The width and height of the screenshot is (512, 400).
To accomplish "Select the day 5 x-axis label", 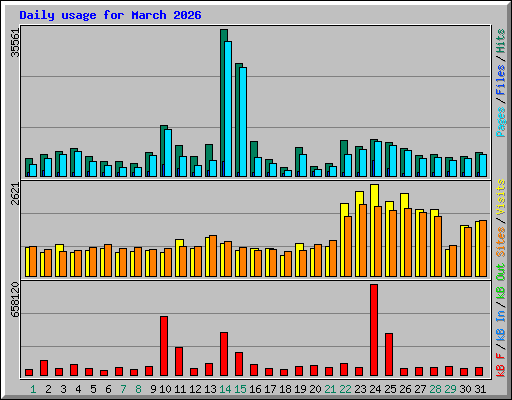I will (93, 389).
